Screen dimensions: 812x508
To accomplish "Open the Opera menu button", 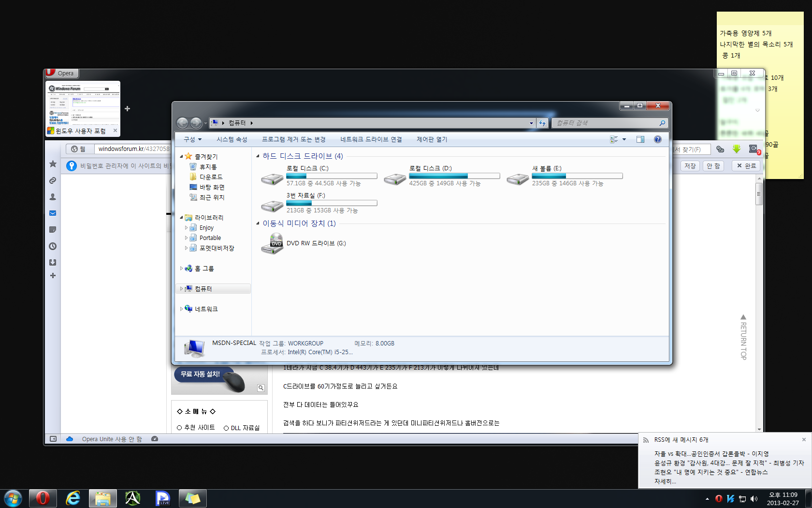I will click(62, 73).
